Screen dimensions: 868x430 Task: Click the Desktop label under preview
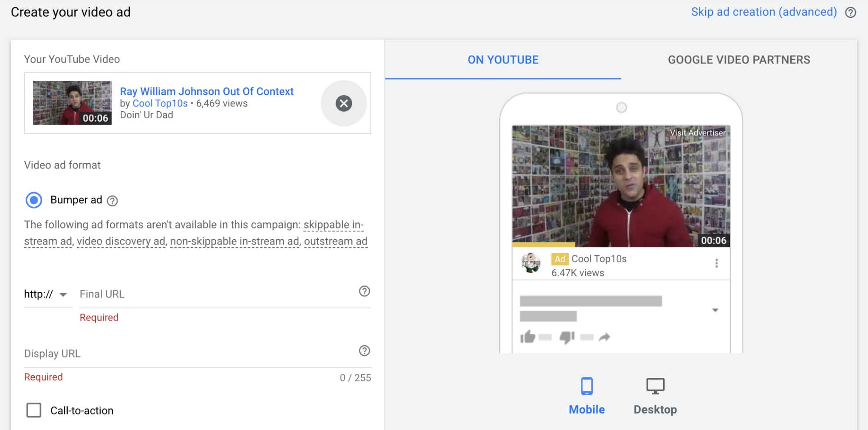(x=655, y=410)
